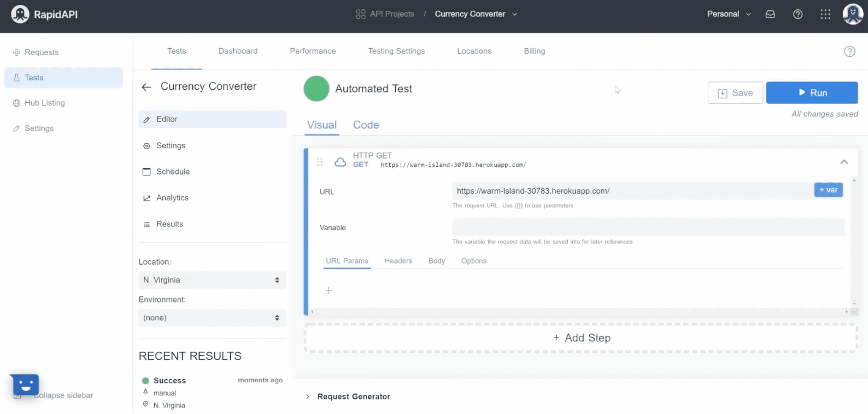Click the Analytics chart icon
This screenshot has width=868, height=414.
(x=146, y=198)
